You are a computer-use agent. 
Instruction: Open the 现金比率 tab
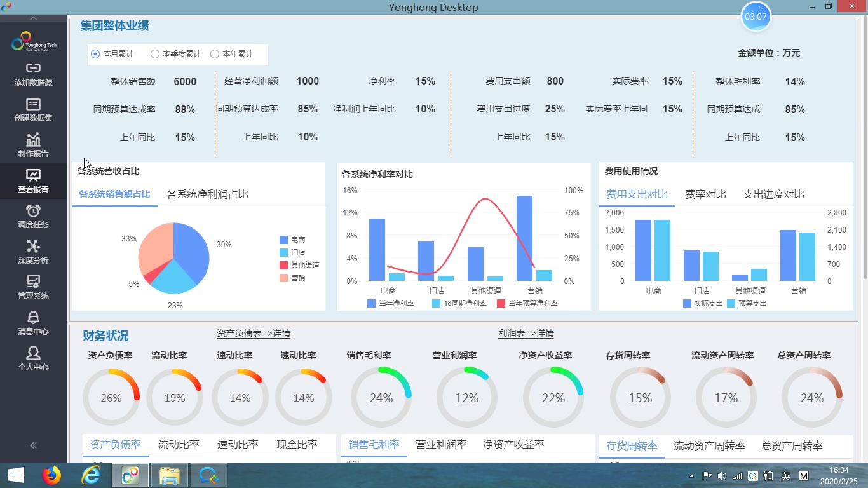297,445
